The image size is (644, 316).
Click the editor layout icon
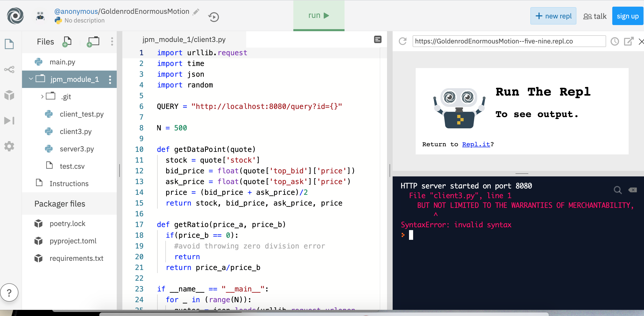click(378, 39)
